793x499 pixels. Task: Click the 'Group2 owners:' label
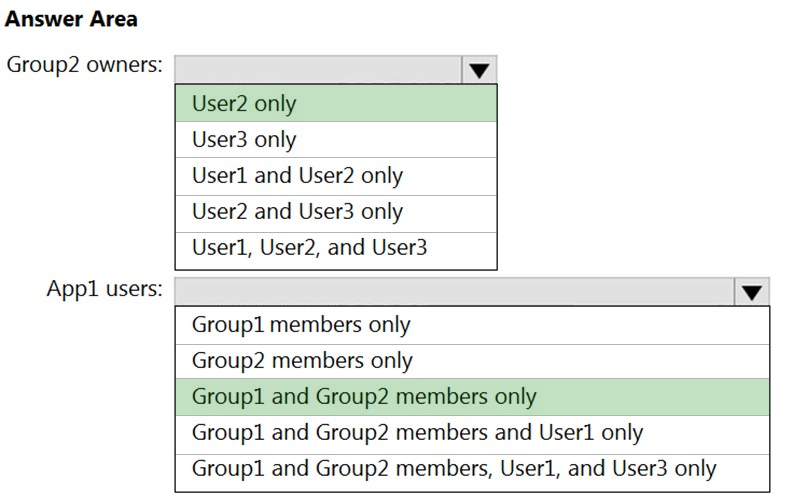(x=84, y=66)
